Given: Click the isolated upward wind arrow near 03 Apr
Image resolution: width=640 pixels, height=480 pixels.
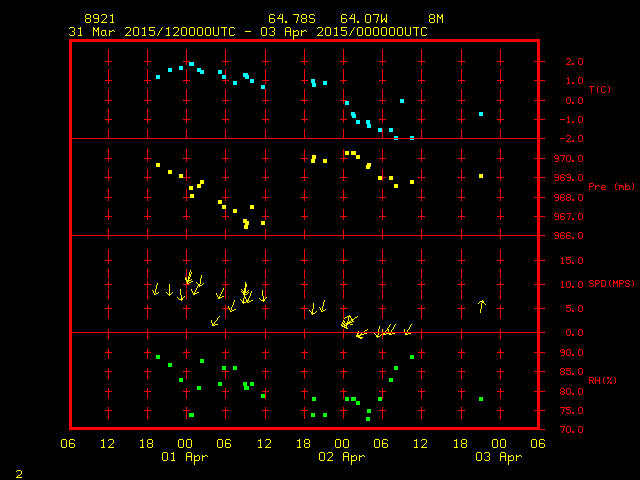Looking at the screenshot, I should click(x=481, y=306).
